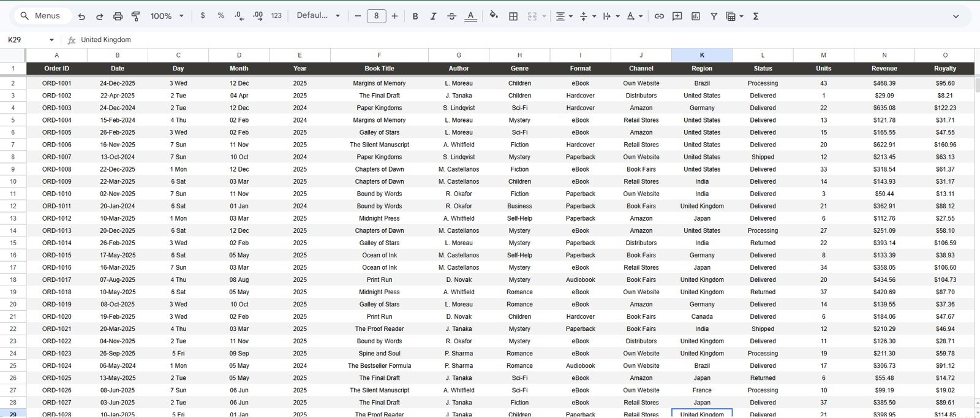The width and height of the screenshot is (980, 418).
Task: Select royalty cell $160.96
Action: click(945, 145)
